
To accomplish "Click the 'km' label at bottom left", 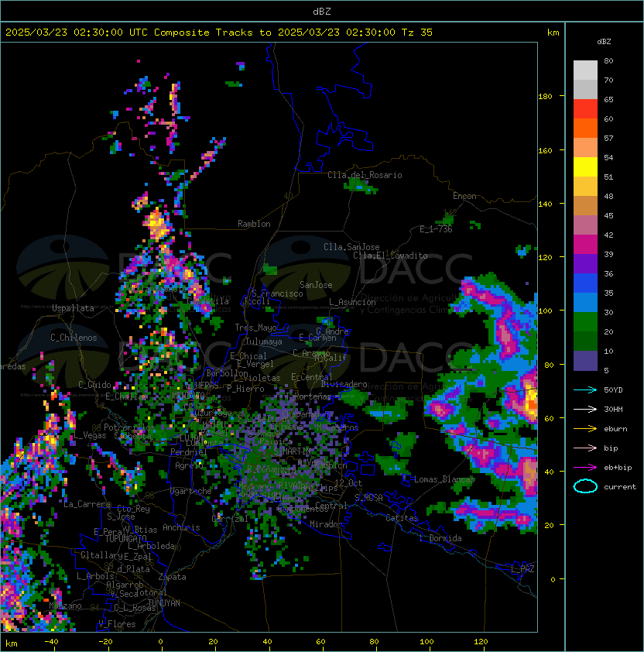I will [x=12, y=643].
